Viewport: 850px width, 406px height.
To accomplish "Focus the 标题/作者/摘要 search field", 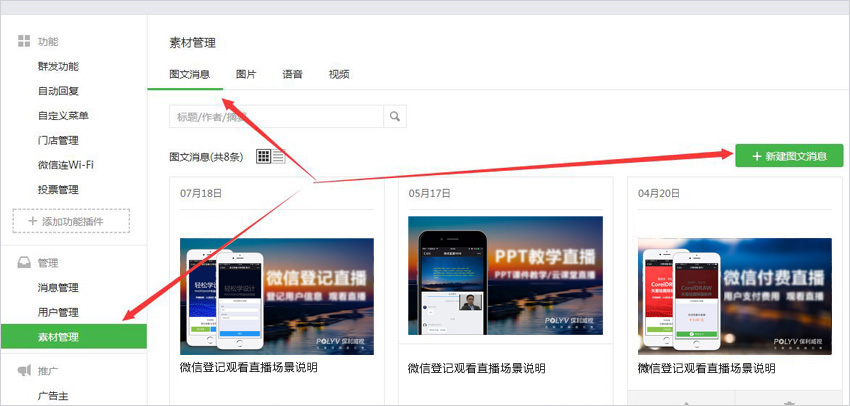I will (x=275, y=117).
